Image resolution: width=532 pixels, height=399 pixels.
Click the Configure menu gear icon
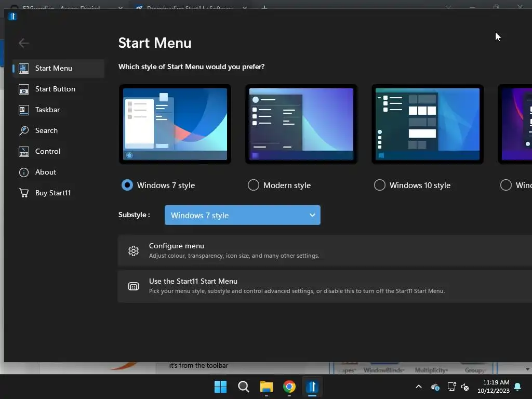[134, 251]
